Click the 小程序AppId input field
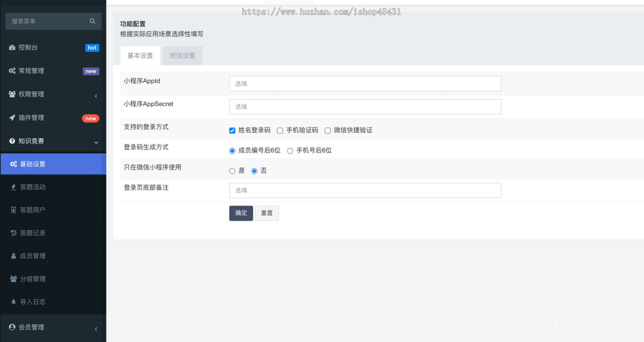 (365, 84)
